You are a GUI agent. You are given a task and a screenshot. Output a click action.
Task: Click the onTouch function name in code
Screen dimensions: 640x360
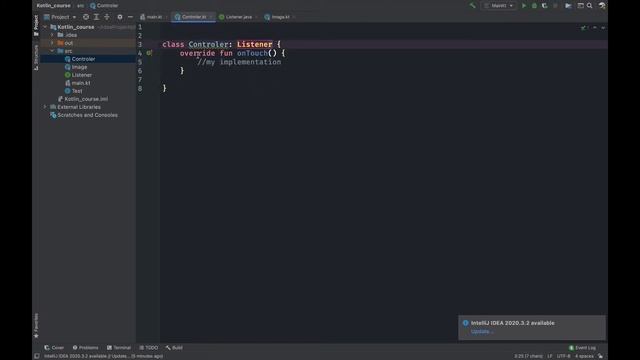(x=252, y=53)
